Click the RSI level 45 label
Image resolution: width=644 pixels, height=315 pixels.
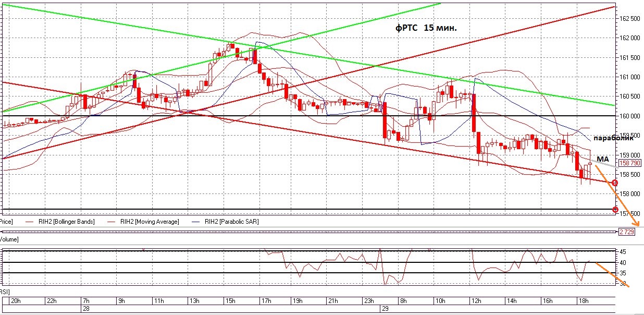(623, 251)
